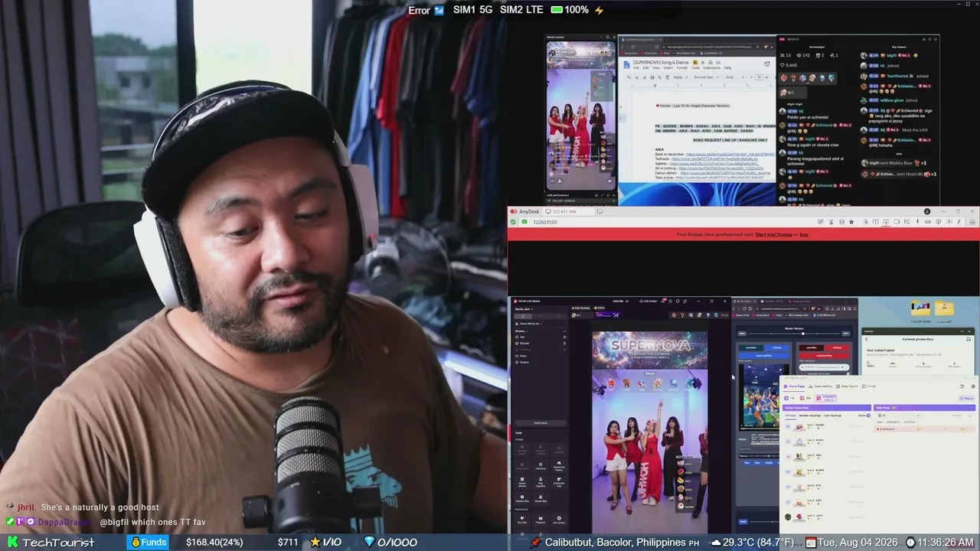Toggle lock for the first LIVE Studio source

[x=564, y=337]
